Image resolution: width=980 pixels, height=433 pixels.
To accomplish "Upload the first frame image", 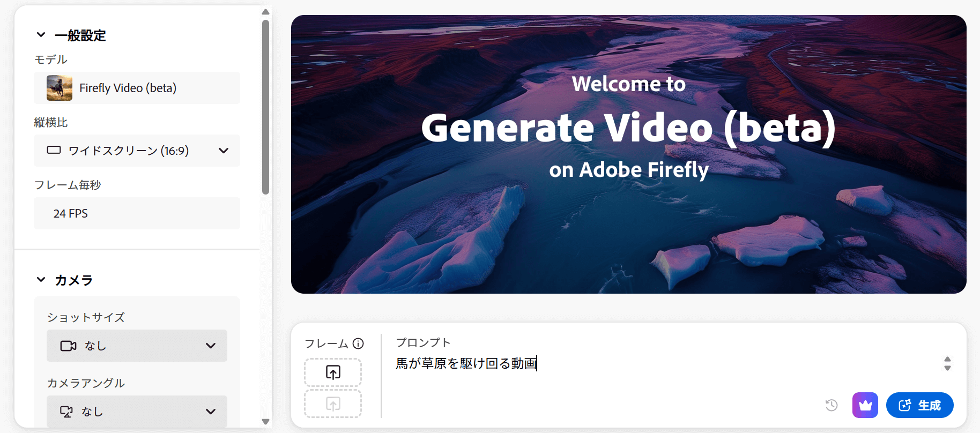I will click(x=333, y=372).
